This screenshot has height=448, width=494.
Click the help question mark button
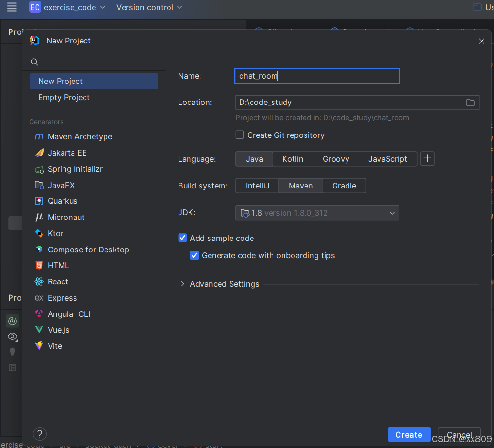tap(40, 435)
